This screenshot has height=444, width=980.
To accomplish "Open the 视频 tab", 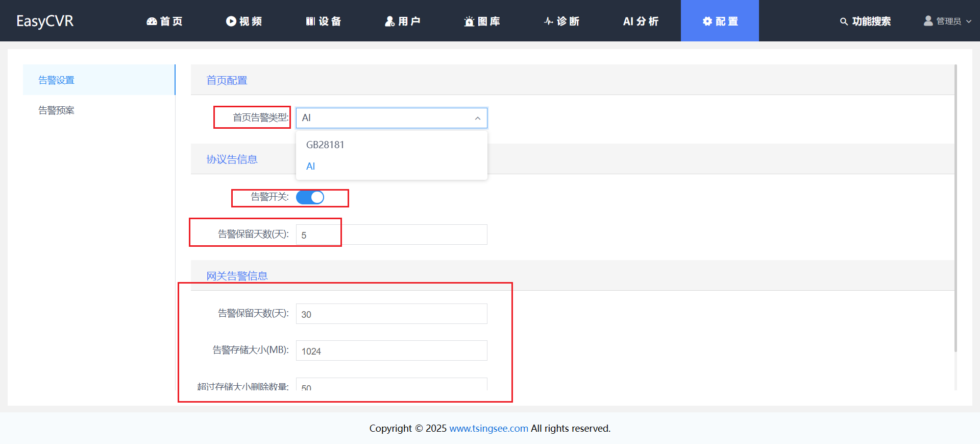I will 244,21.
